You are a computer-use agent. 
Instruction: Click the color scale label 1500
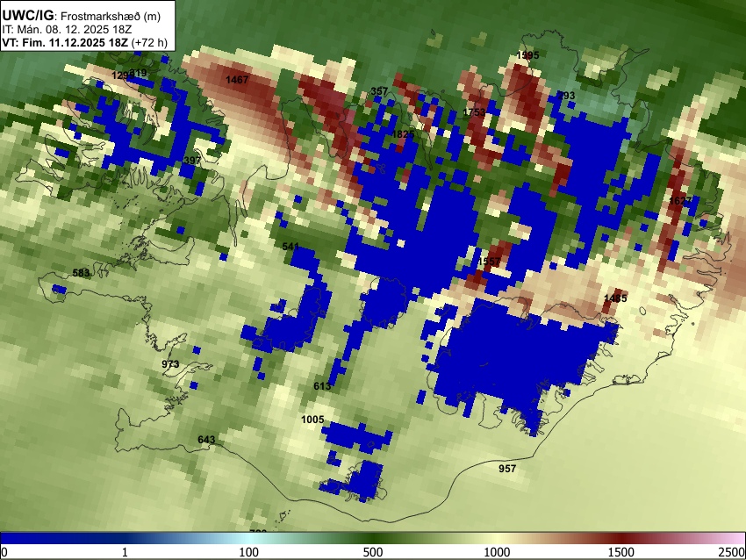point(621,552)
